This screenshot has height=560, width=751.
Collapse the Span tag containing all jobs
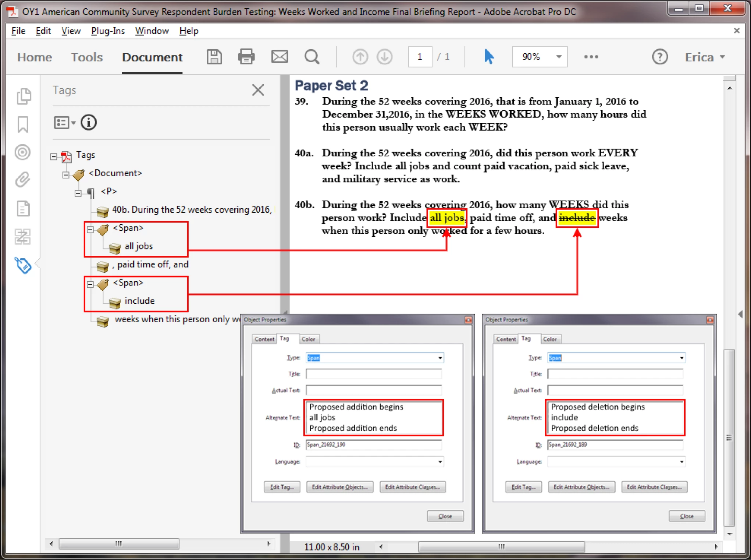click(90, 230)
